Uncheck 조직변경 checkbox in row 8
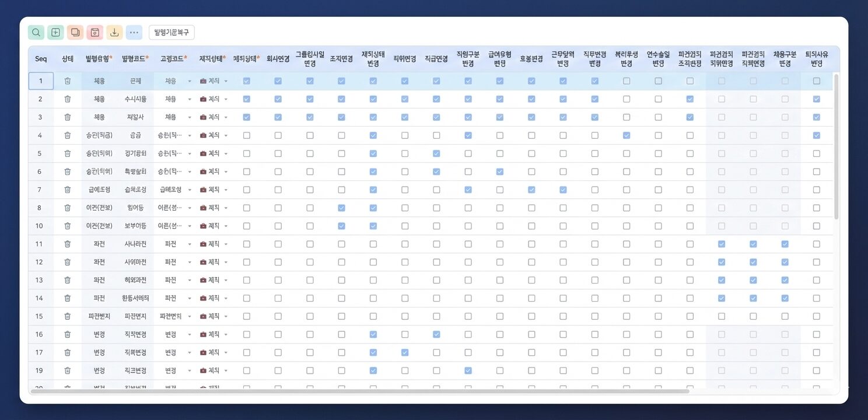This screenshot has width=868, height=420. tap(341, 208)
